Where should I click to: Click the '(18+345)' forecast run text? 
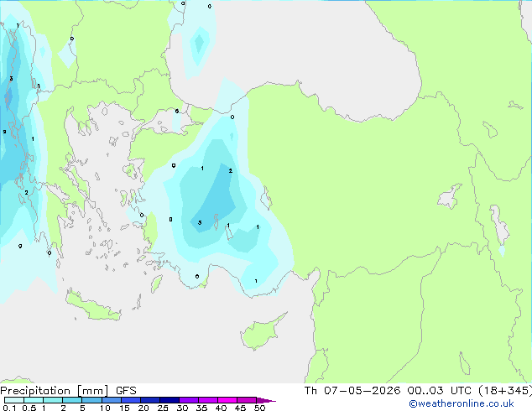click(x=505, y=391)
